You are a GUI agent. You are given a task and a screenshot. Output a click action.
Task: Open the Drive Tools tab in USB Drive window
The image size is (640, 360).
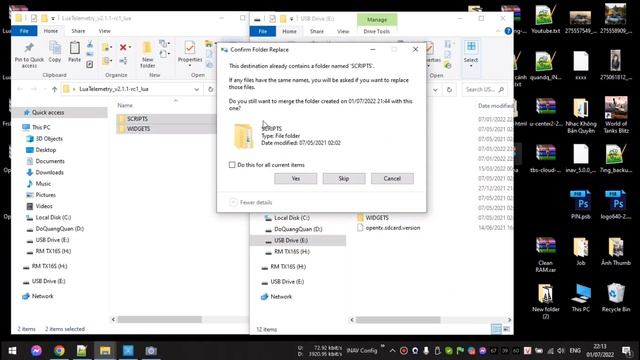(376, 31)
